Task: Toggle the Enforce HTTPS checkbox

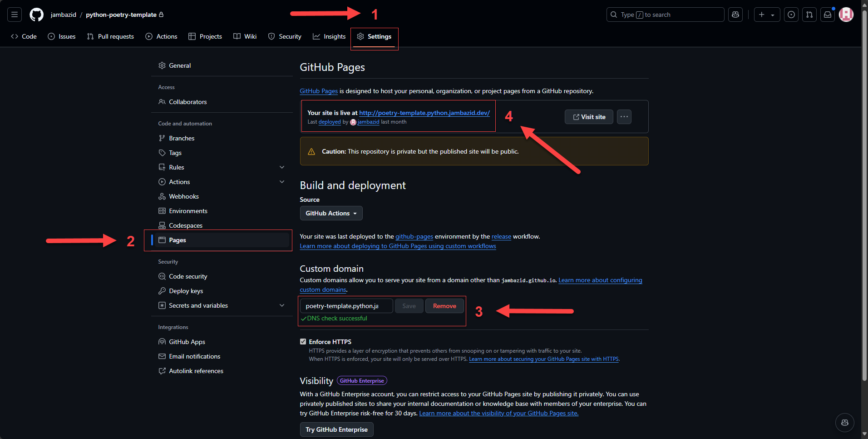Action: 303,342
